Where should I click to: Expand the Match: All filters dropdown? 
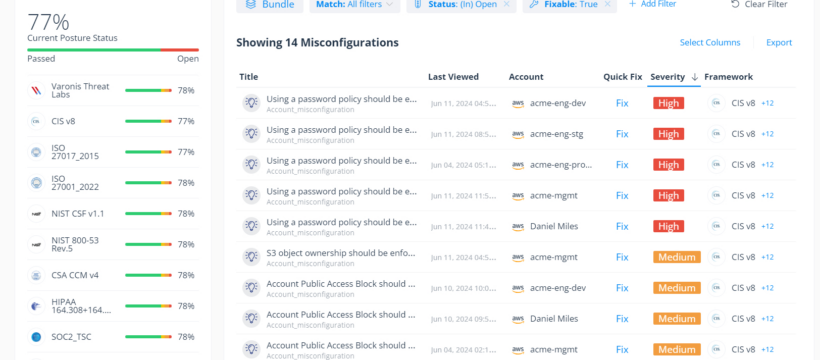355,5
